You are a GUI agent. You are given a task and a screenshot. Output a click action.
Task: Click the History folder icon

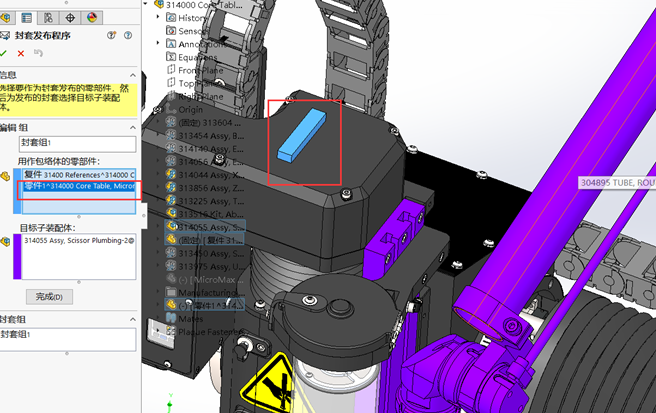[x=171, y=17]
